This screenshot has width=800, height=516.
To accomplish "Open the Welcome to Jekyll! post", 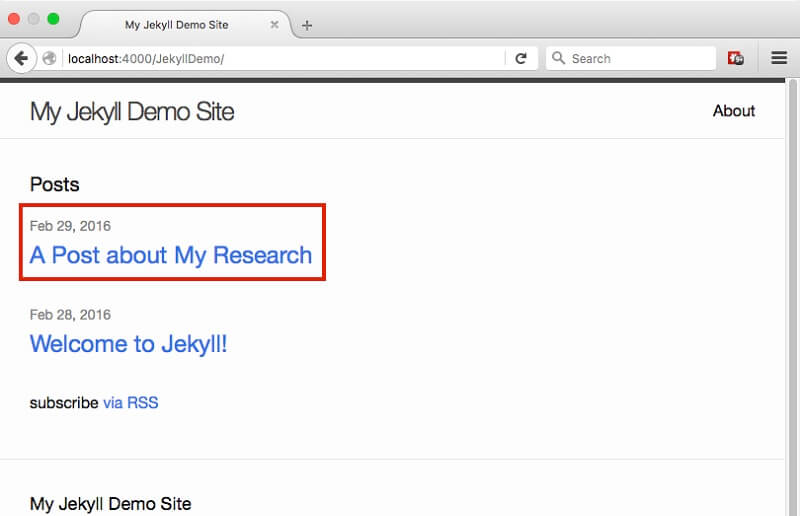I will pos(129,343).
